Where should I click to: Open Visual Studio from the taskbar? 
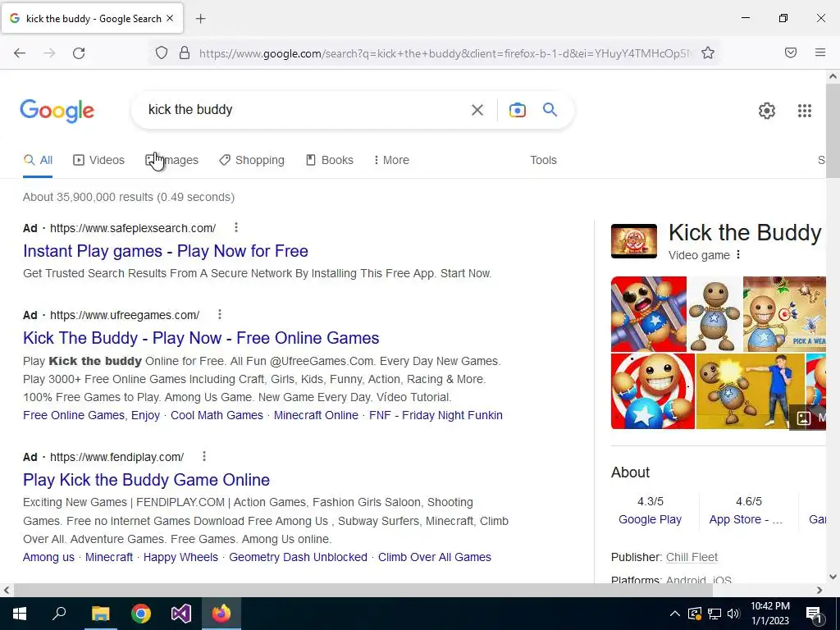click(181, 614)
